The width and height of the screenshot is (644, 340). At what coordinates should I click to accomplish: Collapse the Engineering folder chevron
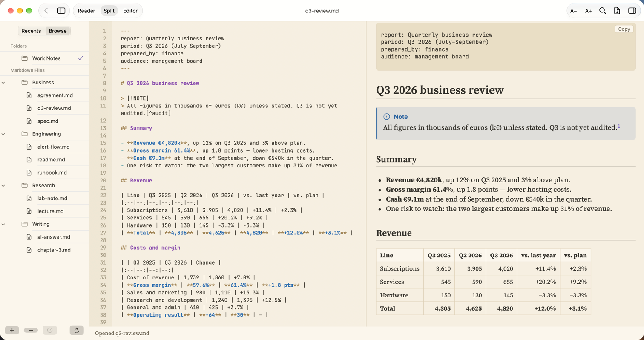[x=3, y=134]
